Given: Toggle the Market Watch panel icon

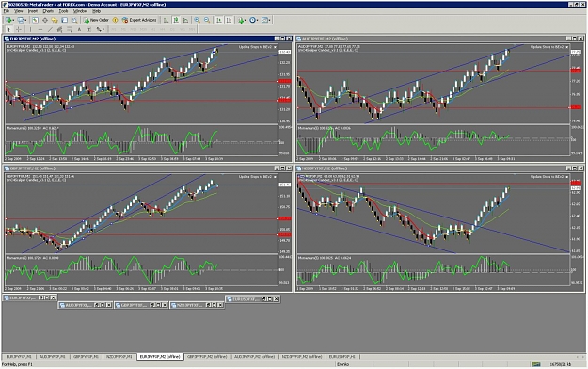Looking at the screenshot, I should [x=35, y=20].
